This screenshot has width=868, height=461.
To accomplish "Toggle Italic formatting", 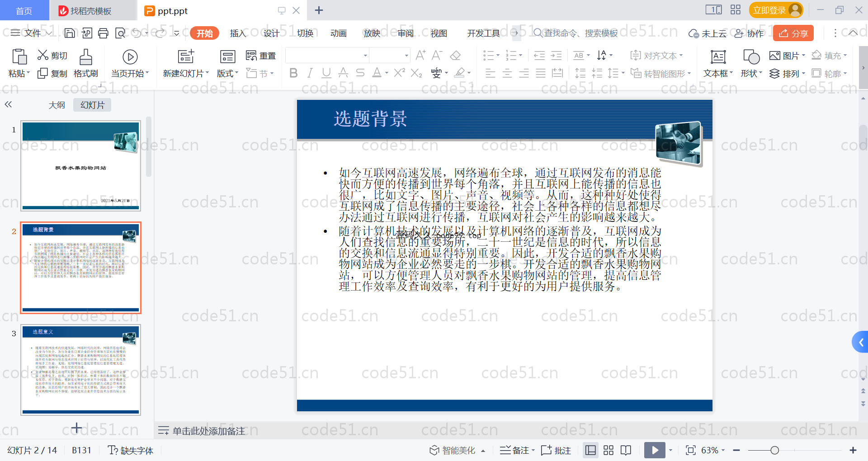I will click(x=310, y=73).
